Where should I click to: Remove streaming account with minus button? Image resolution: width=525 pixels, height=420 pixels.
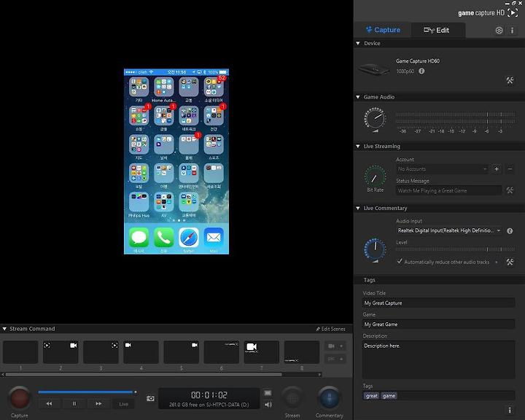pos(510,169)
